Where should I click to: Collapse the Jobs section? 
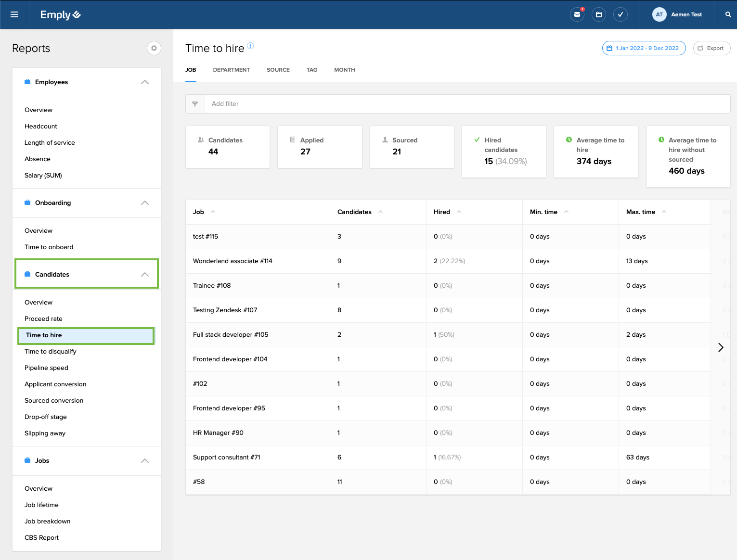144,461
